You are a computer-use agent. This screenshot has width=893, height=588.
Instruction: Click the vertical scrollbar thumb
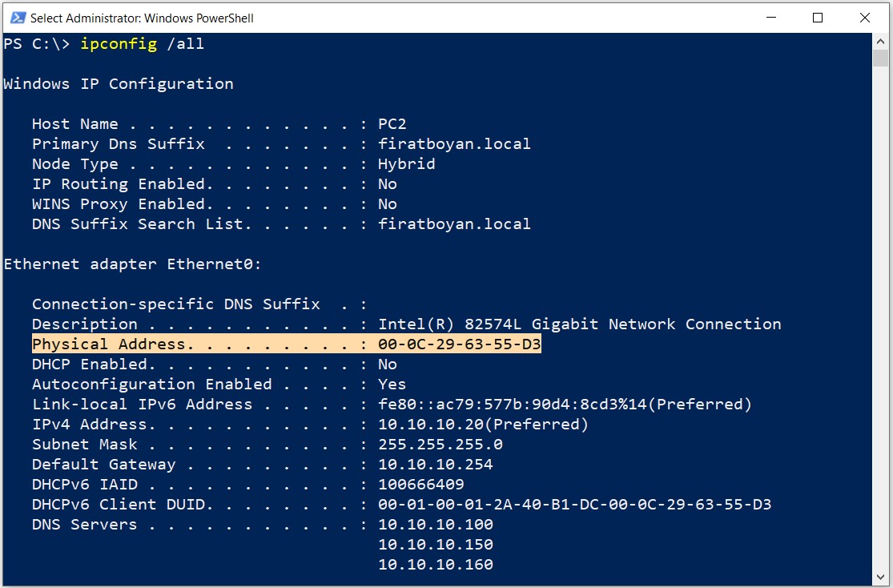coord(880,58)
